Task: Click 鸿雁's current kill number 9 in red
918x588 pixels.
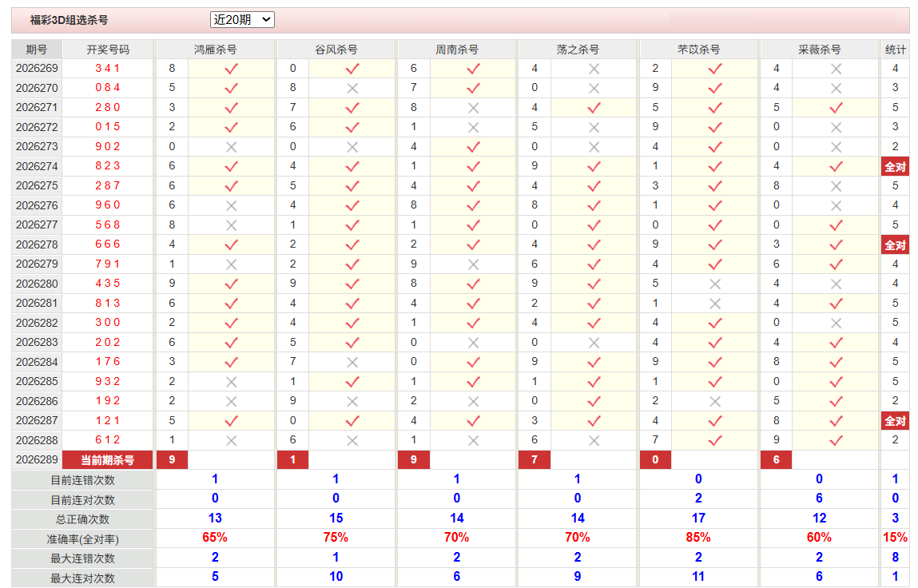Action: pos(172,459)
